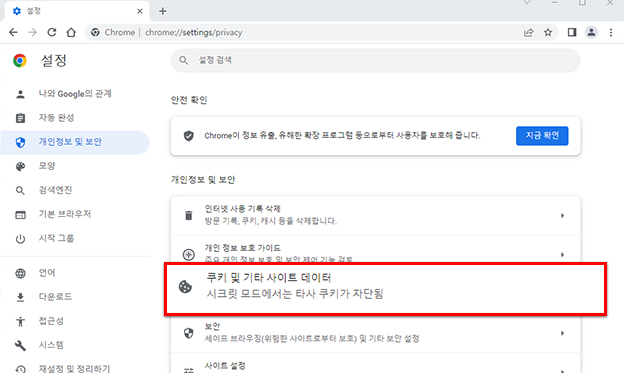Click the person icon for 나와 Google의 관계

[20, 94]
